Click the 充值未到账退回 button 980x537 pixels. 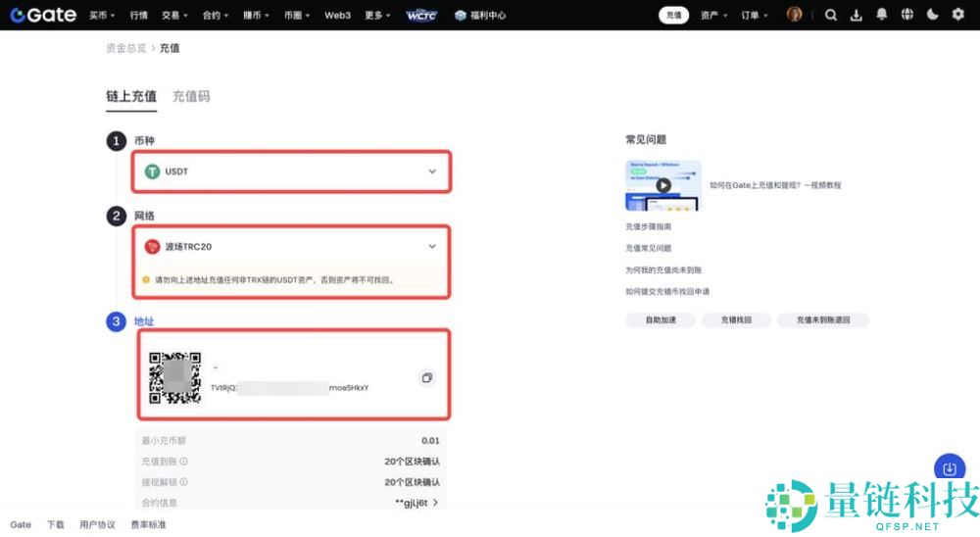823,320
